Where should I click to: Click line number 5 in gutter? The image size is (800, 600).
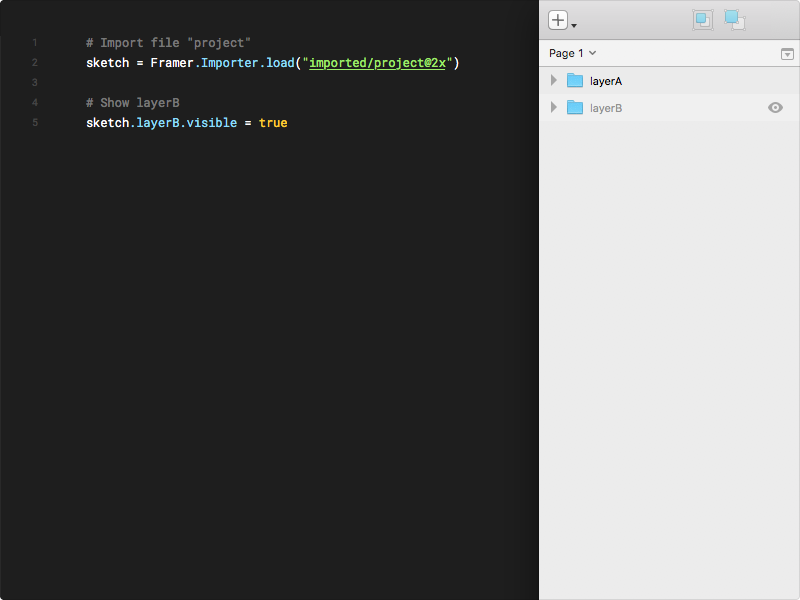pyautogui.click(x=35, y=123)
